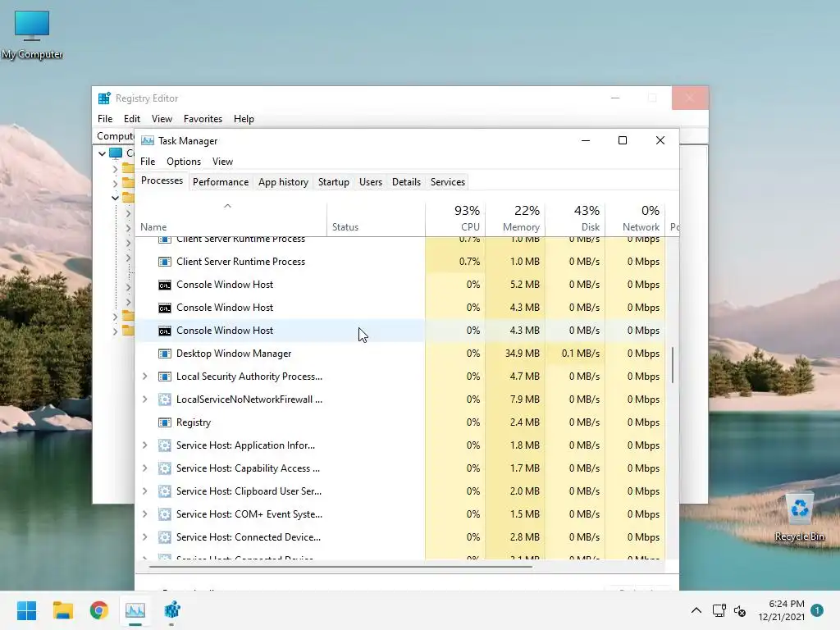Click the Registry Editor title bar icon
The height and width of the screenshot is (630, 840).
(x=104, y=98)
